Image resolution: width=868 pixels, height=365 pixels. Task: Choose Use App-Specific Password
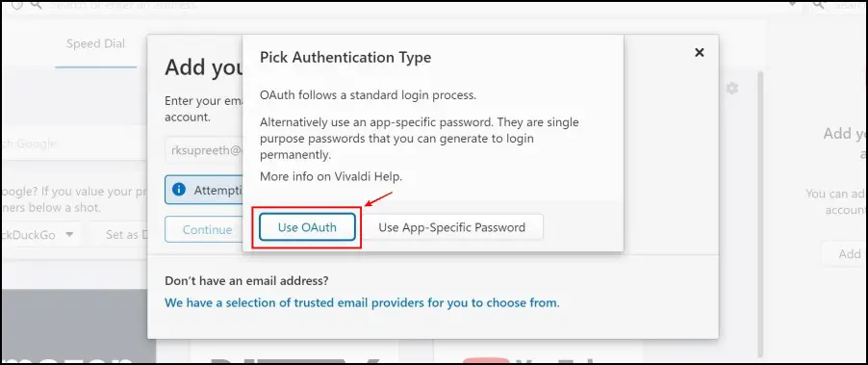[x=451, y=227]
